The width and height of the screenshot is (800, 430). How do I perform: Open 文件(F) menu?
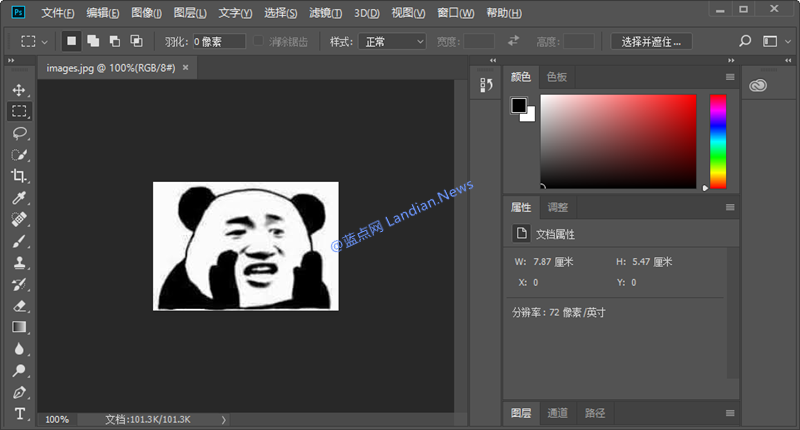pyautogui.click(x=58, y=13)
